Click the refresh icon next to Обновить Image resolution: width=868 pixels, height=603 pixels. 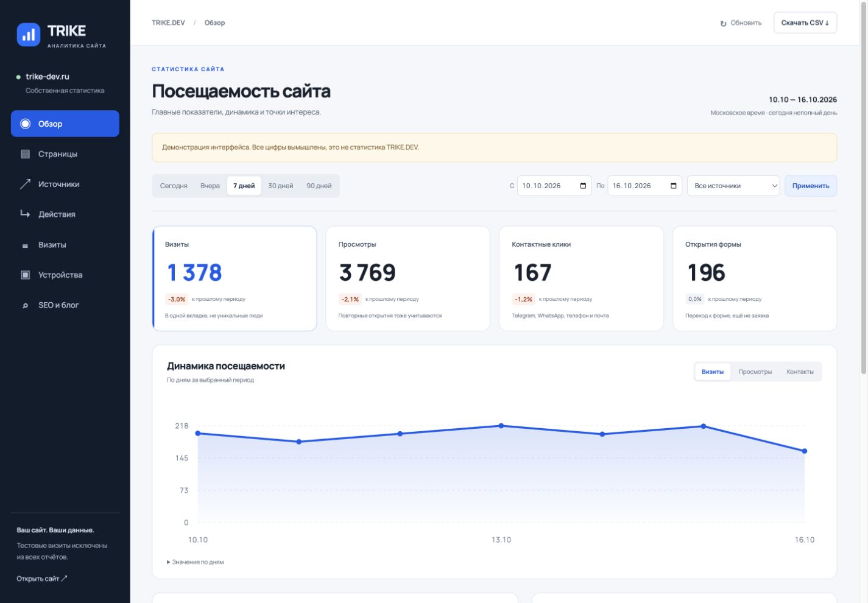tap(724, 23)
